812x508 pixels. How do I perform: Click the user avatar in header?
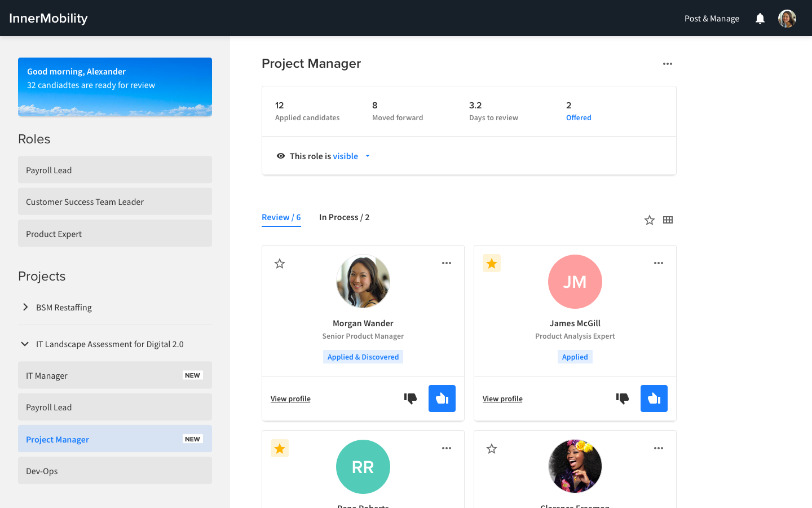[x=787, y=19]
